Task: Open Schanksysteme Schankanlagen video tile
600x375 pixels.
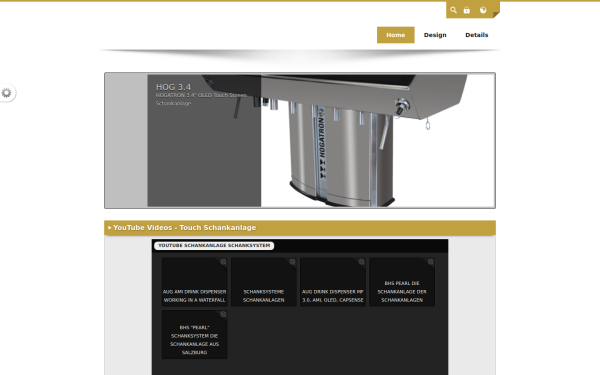Action: pyautogui.click(x=264, y=282)
